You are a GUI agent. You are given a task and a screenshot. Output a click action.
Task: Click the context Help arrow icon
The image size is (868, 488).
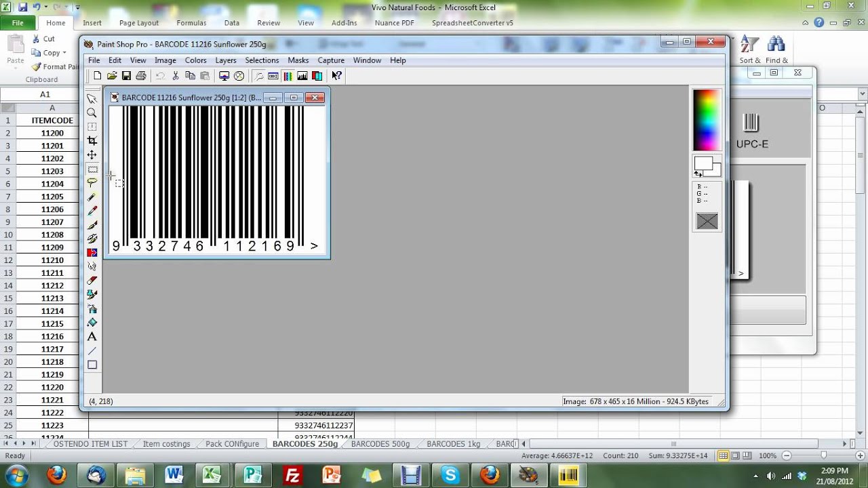tap(337, 76)
